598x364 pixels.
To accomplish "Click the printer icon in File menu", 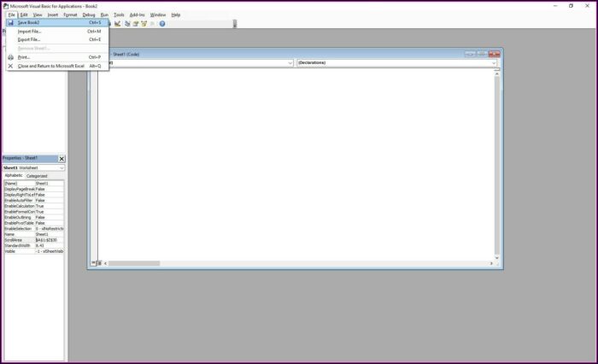I will point(10,57).
